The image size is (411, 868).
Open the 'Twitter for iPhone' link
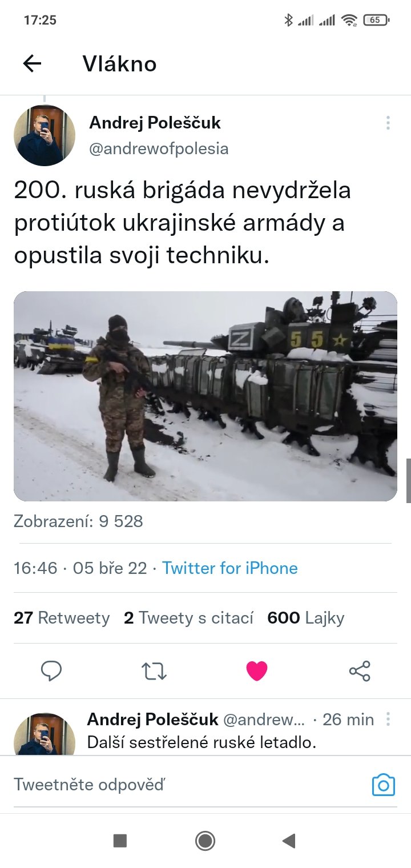point(229,568)
